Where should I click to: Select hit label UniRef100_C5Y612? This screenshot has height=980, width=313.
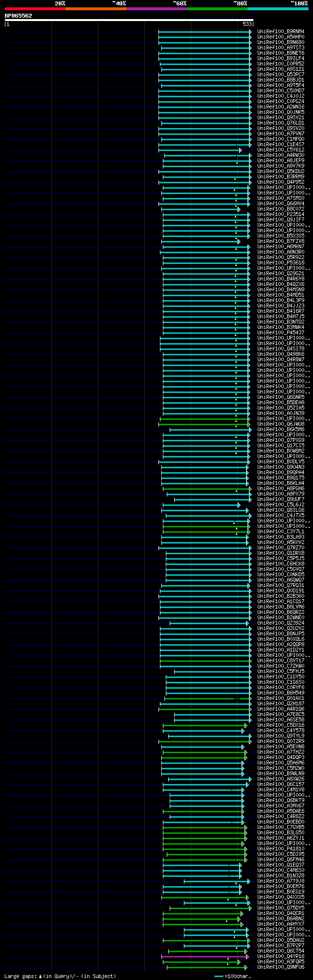click(x=281, y=150)
